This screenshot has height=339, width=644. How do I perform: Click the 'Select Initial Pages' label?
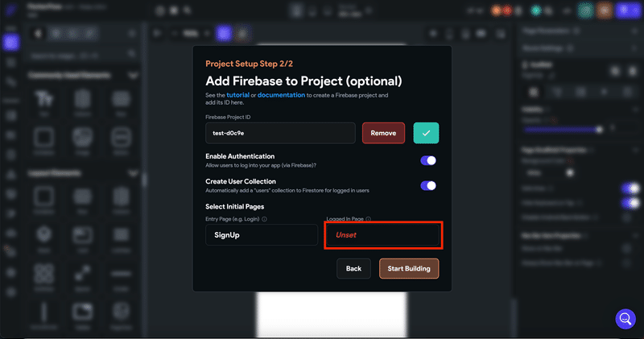234,207
